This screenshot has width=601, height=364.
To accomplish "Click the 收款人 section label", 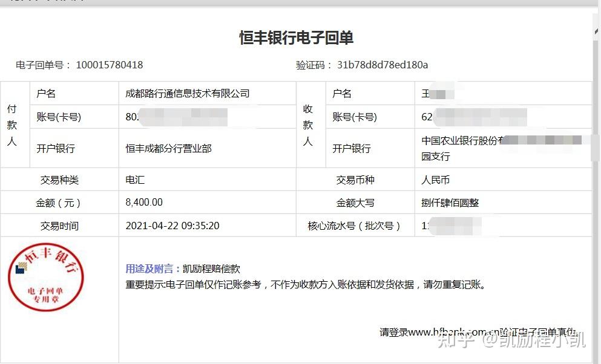I will point(309,123).
